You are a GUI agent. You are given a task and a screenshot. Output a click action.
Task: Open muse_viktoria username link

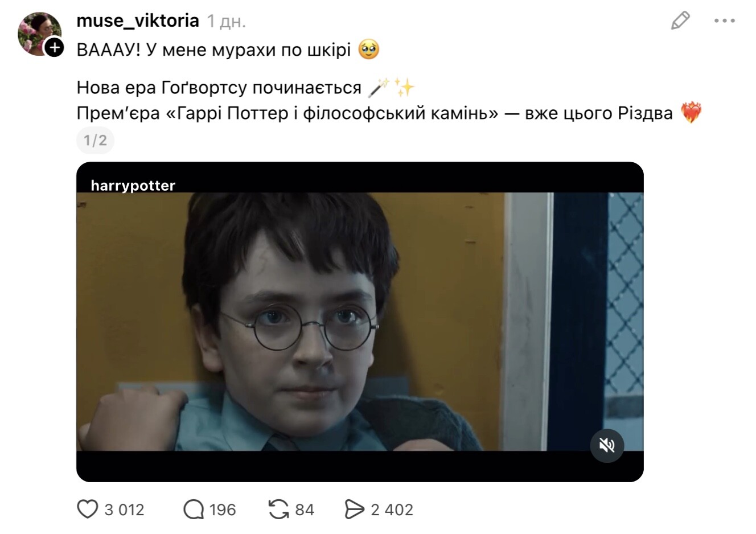pyautogui.click(x=138, y=20)
